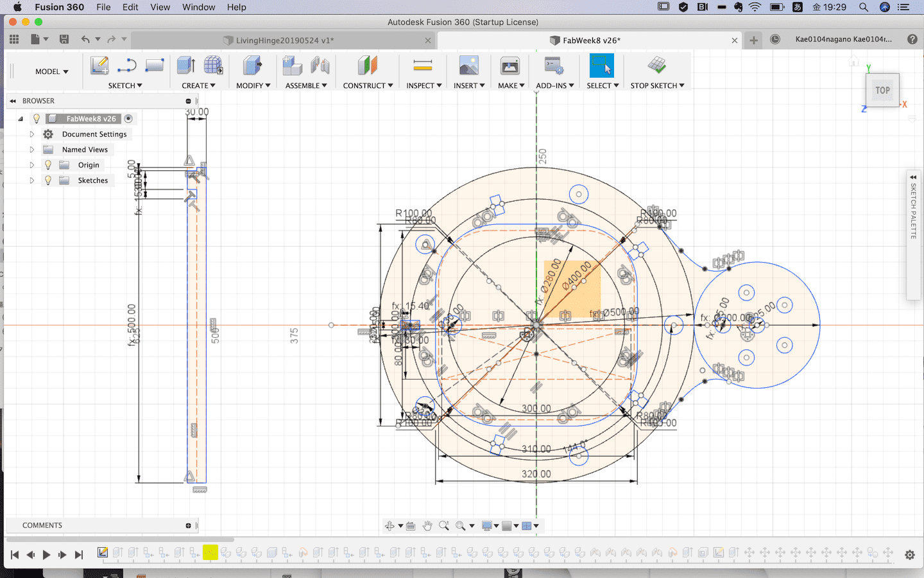Viewport: 924px width, 578px height.
Task: Click the yellow highlighted timeline feature
Action: point(210,552)
